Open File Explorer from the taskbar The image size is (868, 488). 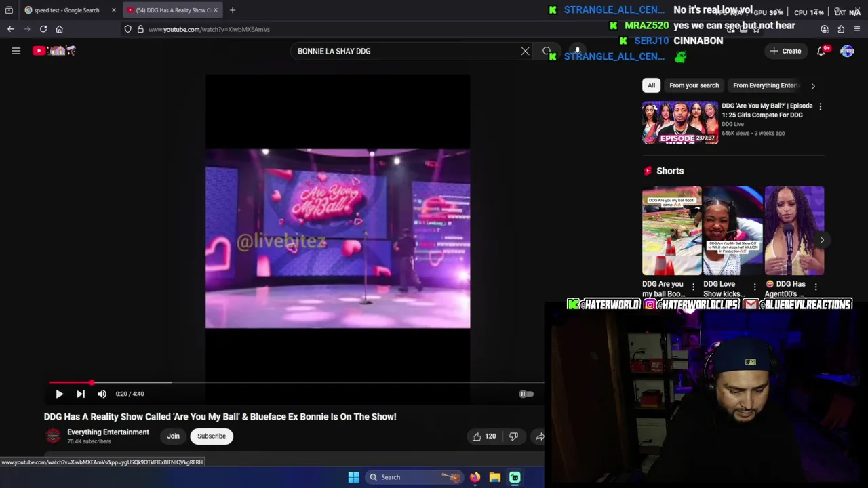pyautogui.click(x=495, y=477)
